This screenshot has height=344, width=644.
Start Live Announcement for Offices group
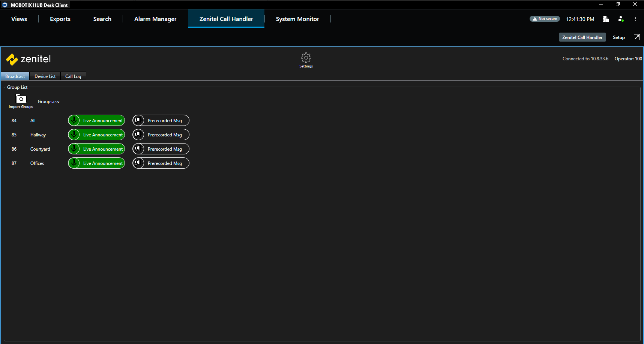pyautogui.click(x=102, y=163)
